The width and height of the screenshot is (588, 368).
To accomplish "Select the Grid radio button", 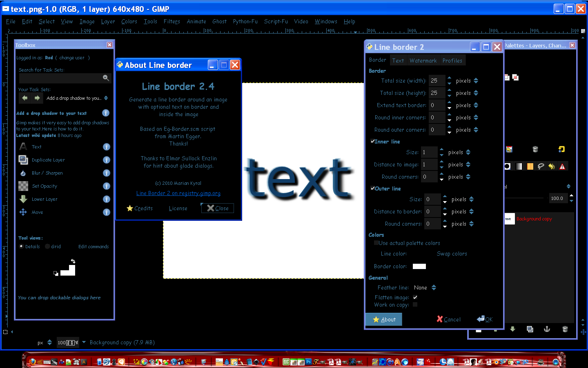I will 48,247.
